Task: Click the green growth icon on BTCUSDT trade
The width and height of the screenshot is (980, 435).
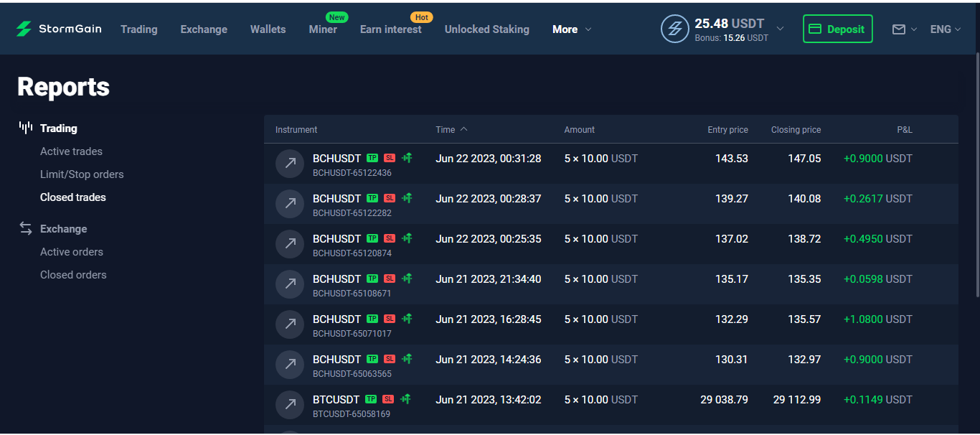Action: coord(405,399)
